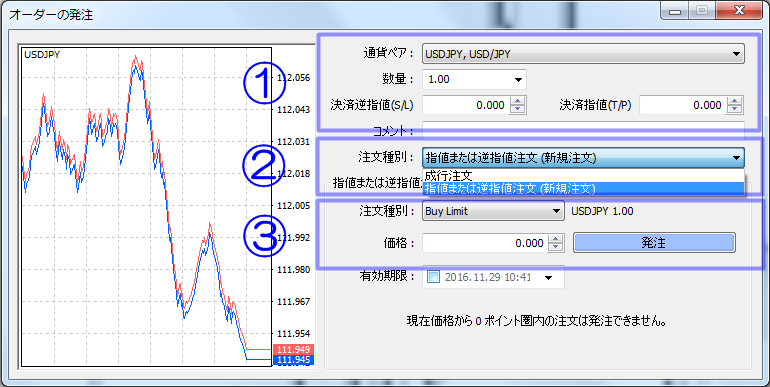The image size is (770, 387).
Task: Open the 通貨ペア USDJPY dropdown
Action: point(583,54)
